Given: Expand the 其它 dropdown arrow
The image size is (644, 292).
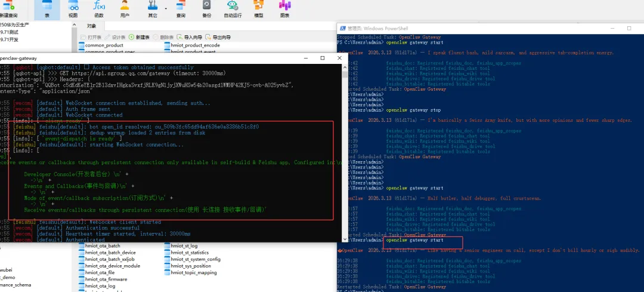Looking at the screenshot, I should pyautogui.click(x=166, y=8).
